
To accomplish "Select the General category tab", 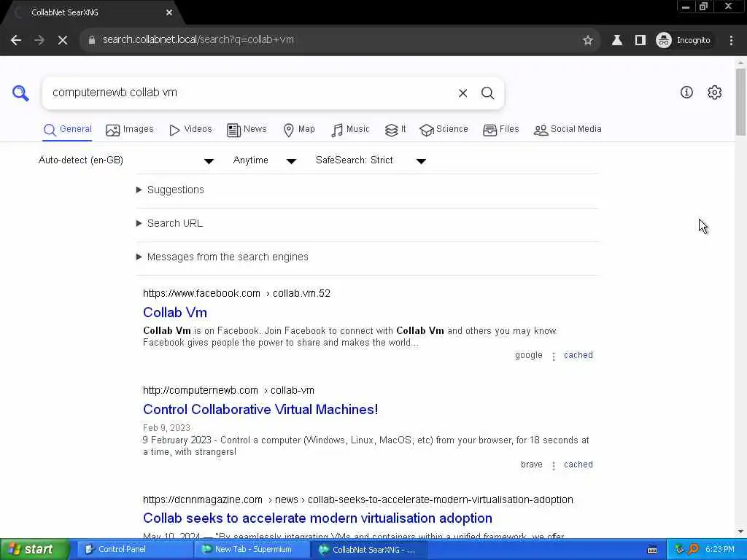I will pos(67,130).
